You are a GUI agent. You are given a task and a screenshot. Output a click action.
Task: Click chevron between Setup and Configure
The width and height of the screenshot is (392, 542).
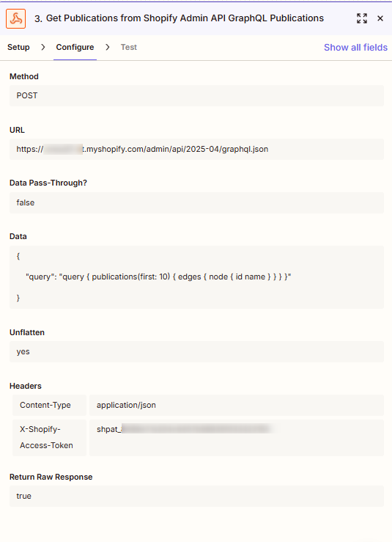coord(42,47)
